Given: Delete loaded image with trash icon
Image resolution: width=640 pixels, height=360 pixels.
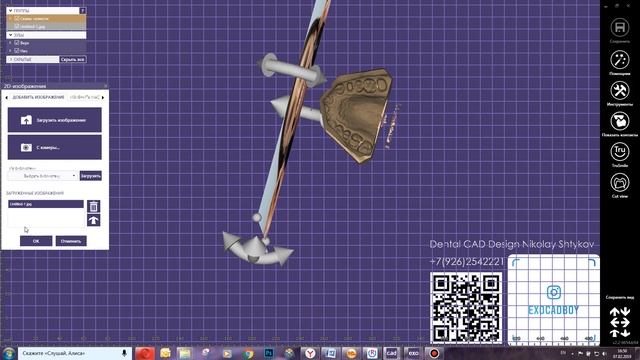Looking at the screenshot, I should 93,206.
